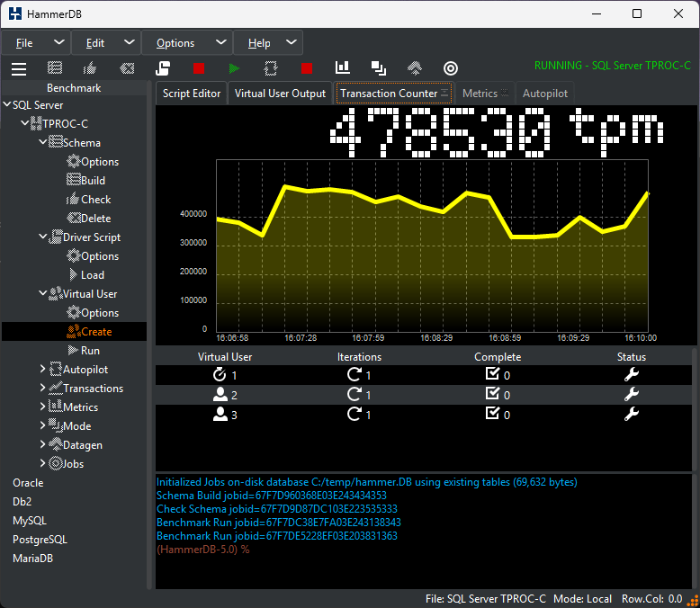Click the HammerDB-5.0 console prompt
The height and width of the screenshot is (608, 700).
pos(203,549)
